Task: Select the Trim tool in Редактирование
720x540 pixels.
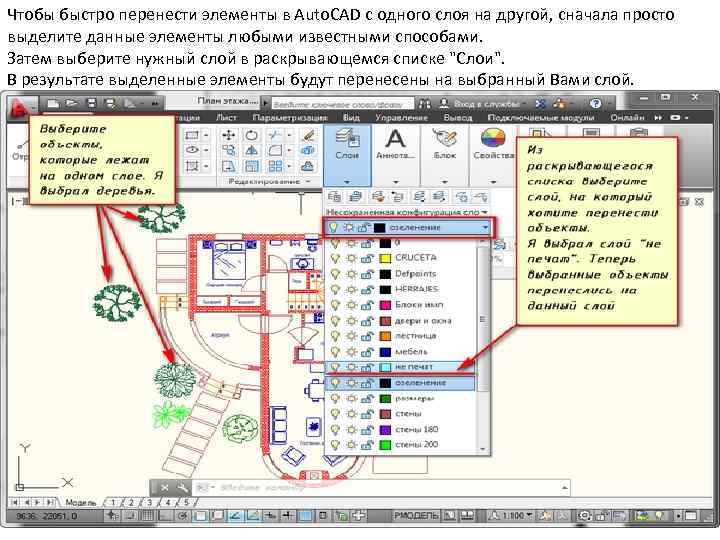Action: pyautogui.click(x=276, y=135)
